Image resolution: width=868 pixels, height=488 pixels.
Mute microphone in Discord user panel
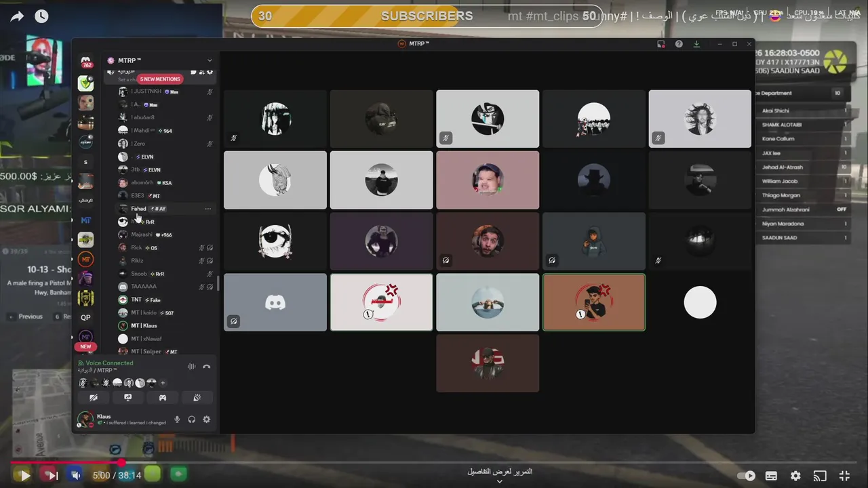coord(177,420)
